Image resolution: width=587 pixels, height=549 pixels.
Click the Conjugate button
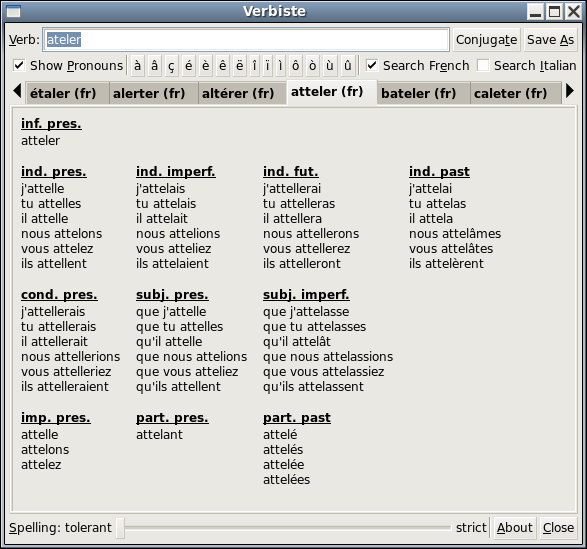coord(486,40)
